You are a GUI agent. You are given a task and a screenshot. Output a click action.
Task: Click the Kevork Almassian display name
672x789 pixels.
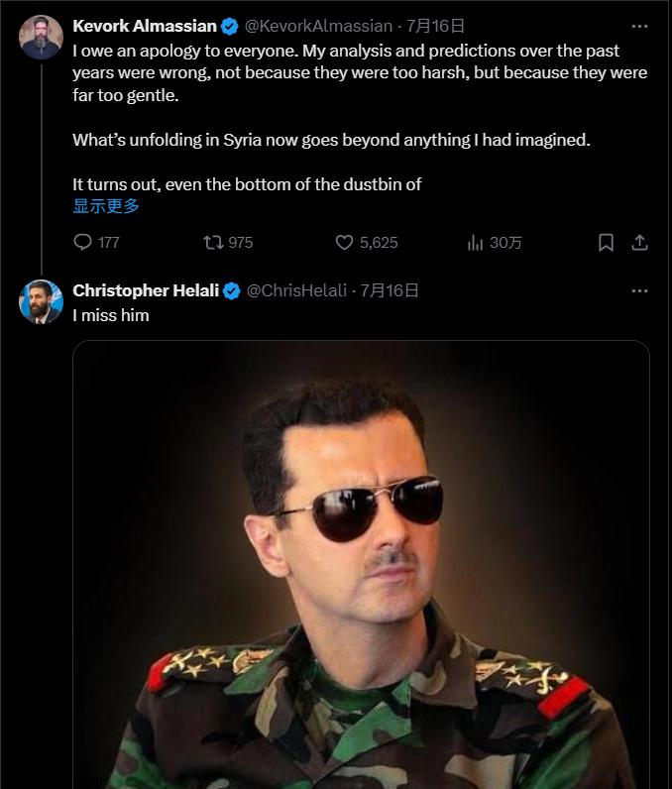[x=145, y=27]
